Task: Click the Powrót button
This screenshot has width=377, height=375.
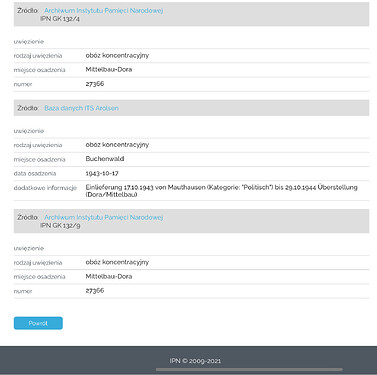Action: point(38,323)
